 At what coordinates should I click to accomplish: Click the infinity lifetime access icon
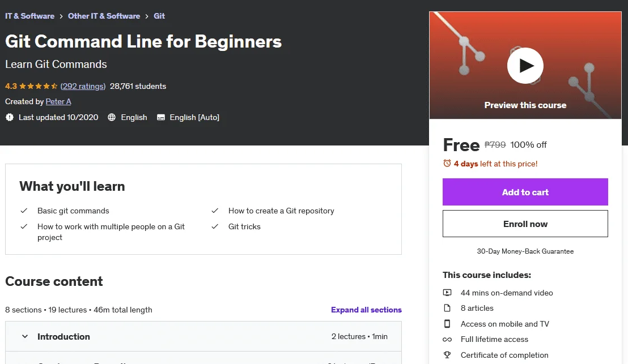[x=447, y=339]
